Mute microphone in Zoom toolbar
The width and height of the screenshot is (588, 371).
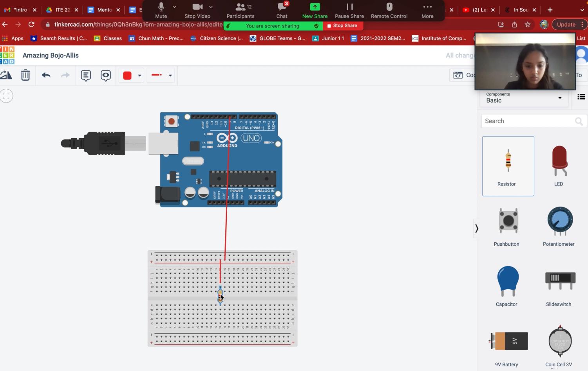(x=161, y=11)
